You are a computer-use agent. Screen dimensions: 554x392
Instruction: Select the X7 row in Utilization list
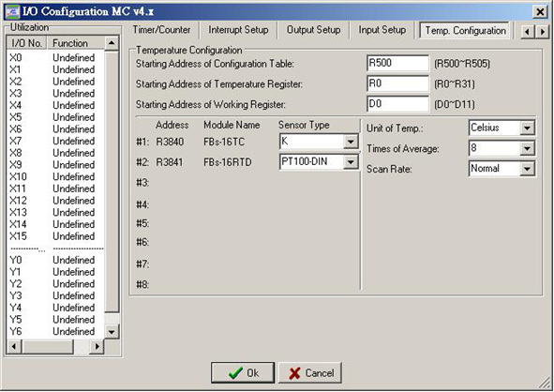(55, 141)
